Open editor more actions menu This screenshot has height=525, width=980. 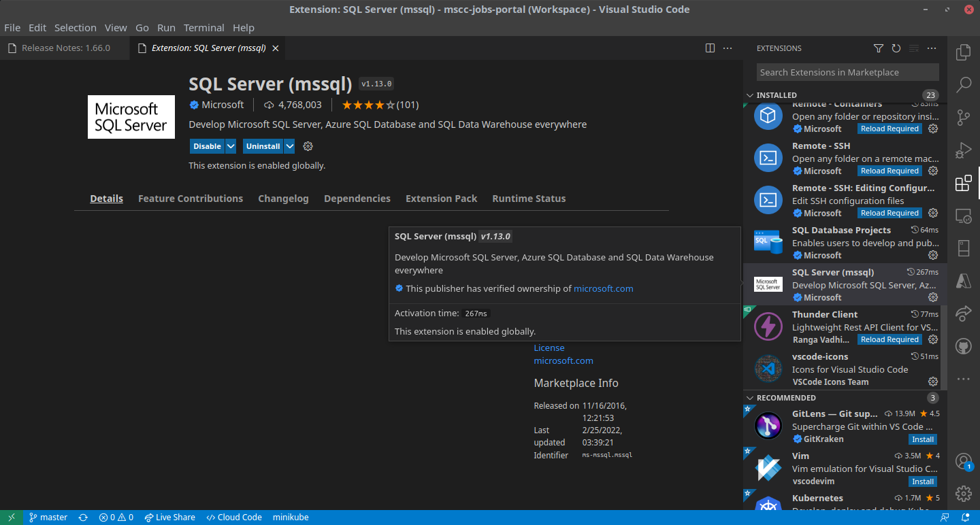pyautogui.click(x=728, y=48)
